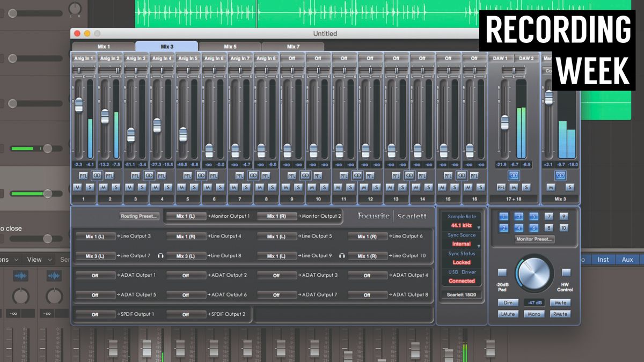Open the Monitor Preset menu

535,239
